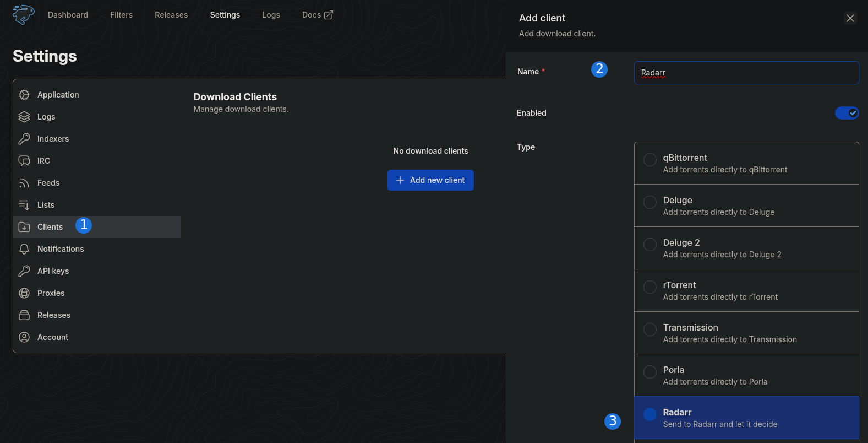Viewport: 868px width, 443px height.
Task: Open Settings in top navigation
Action: click(225, 15)
